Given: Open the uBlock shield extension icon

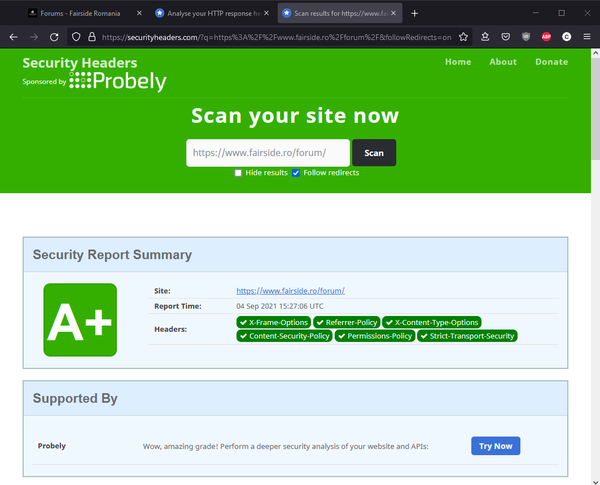Looking at the screenshot, I should [526, 37].
